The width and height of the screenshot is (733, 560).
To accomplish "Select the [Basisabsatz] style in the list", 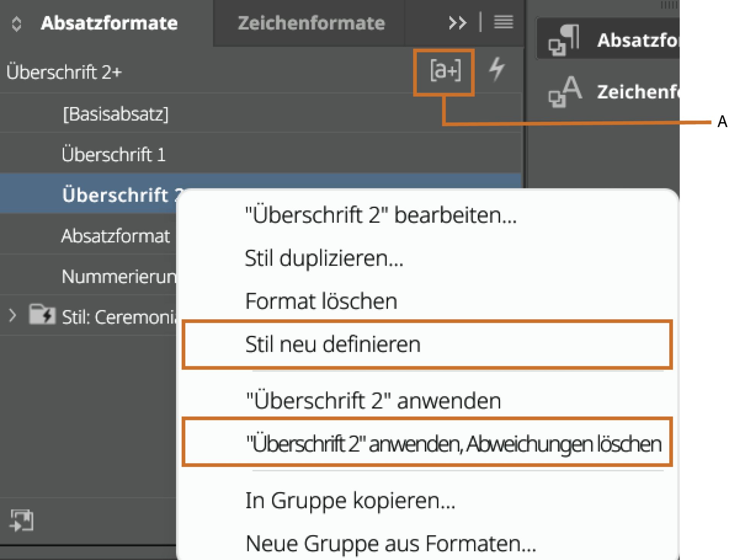I will click(116, 113).
